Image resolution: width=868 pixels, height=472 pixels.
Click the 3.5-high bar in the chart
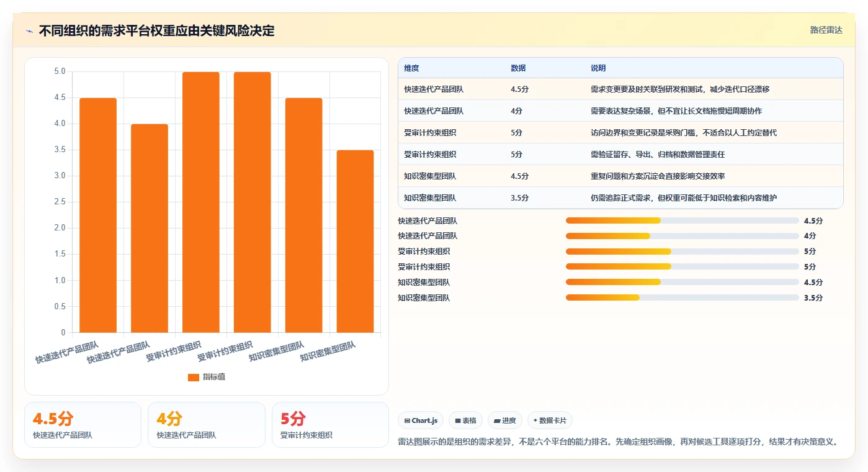point(356,241)
